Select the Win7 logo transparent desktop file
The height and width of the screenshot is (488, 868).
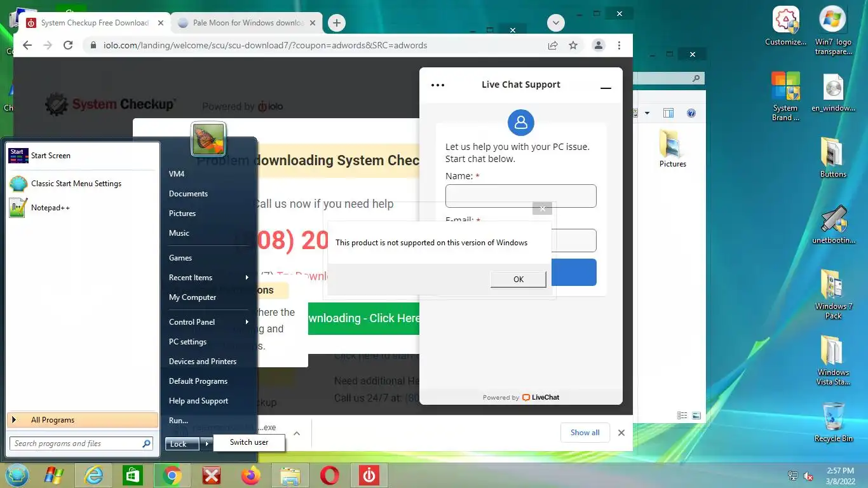click(x=833, y=31)
